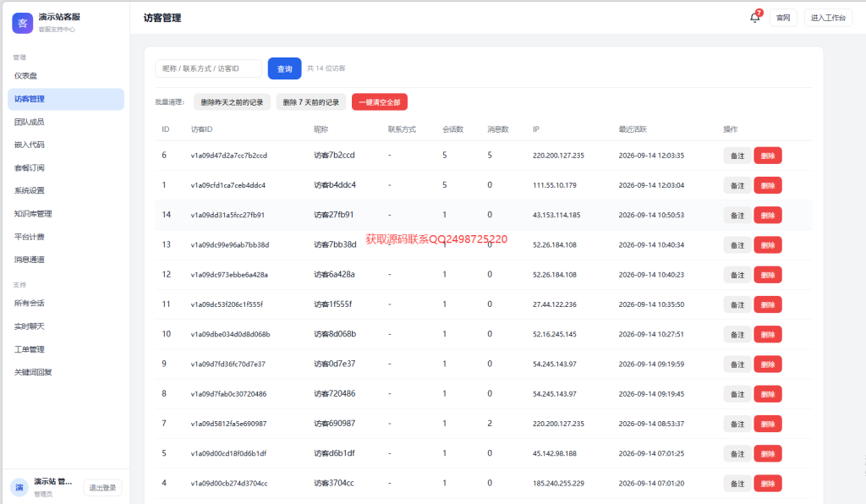Screen dimensions: 866x504
Task: Open the notification bell icon
Action: tap(754, 18)
